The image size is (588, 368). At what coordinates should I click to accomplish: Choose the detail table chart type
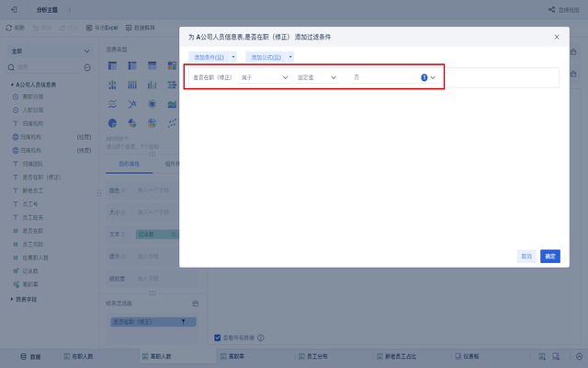(152, 65)
